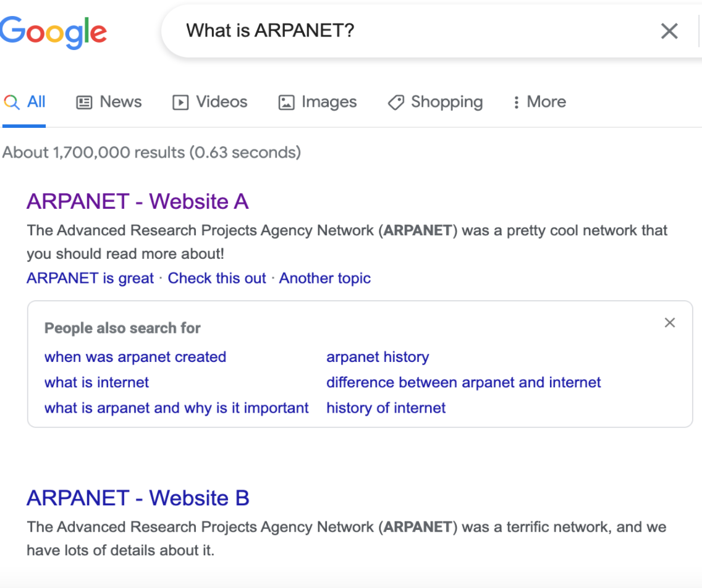Switch to the All results tab
This screenshot has height=588, width=702.
(x=29, y=102)
